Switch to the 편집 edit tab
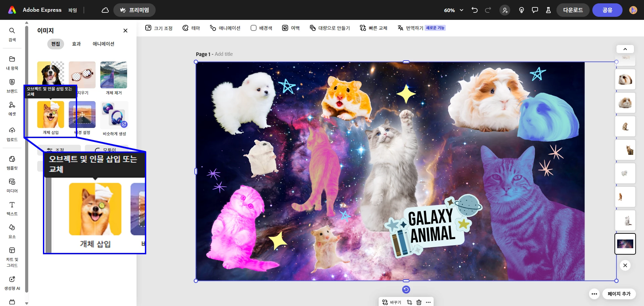 [56, 44]
